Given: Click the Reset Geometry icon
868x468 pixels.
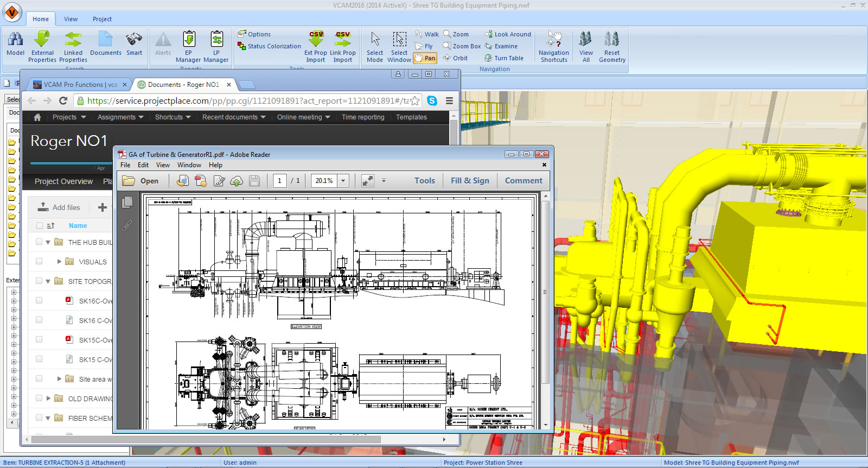Looking at the screenshot, I should 611,40.
